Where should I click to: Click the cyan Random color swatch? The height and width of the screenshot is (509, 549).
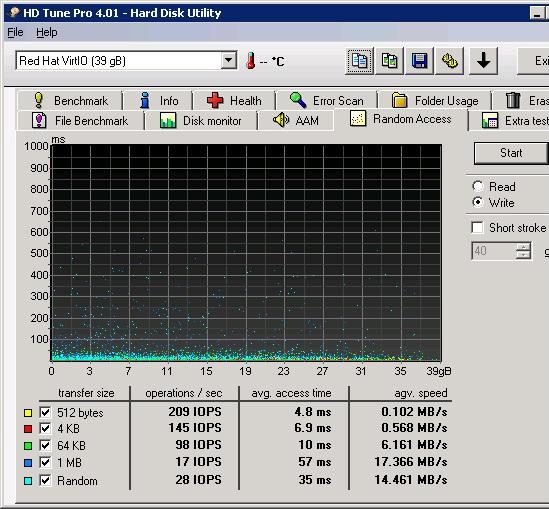pyautogui.click(x=28, y=481)
